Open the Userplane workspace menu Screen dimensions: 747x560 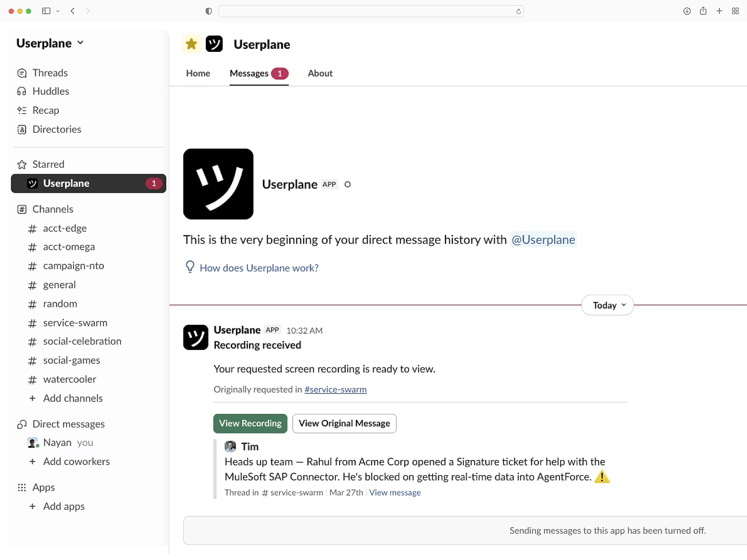(50, 43)
